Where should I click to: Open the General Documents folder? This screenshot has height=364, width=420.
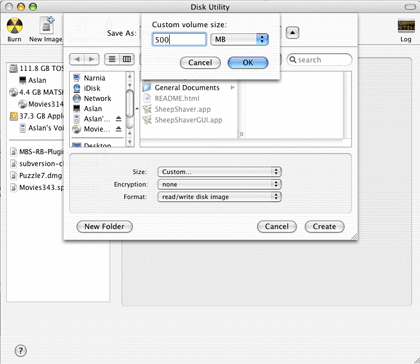click(182, 88)
